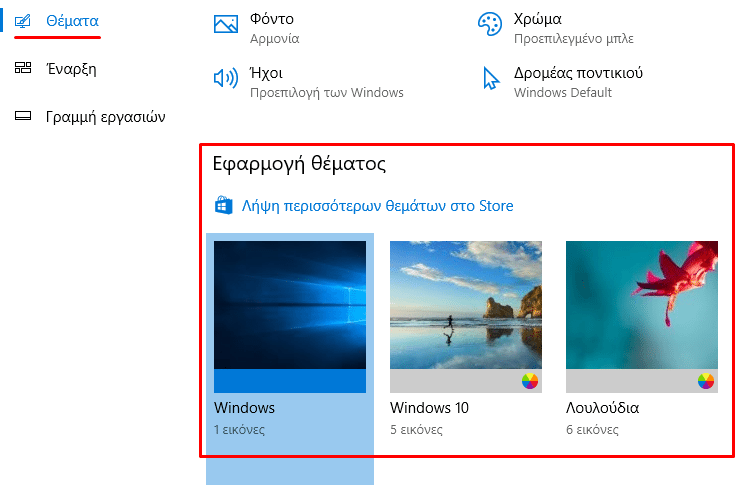Click the Χρώμα palette icon
Image resolution: width=750 pixels, height=500 pixels.
click(490, 24)
